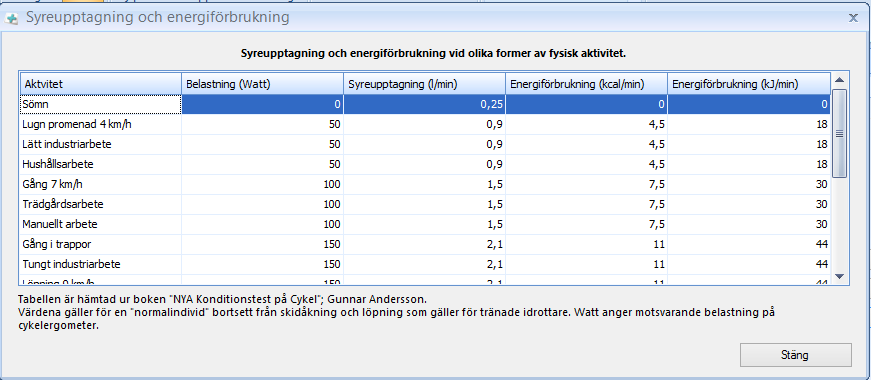871x380 pixels.
Task: Click kcal/min 4,5 for Hushållsarbete
Action: (x=587, y=164)
